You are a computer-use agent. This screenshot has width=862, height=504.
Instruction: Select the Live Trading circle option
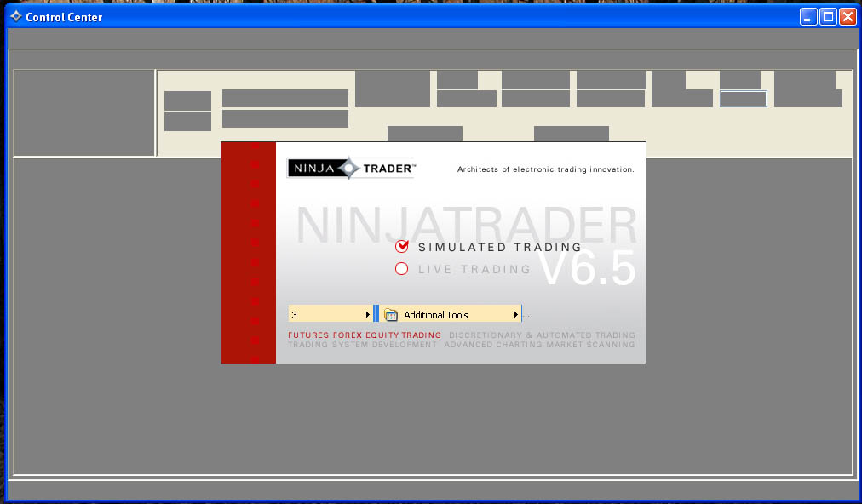point(402,269)
